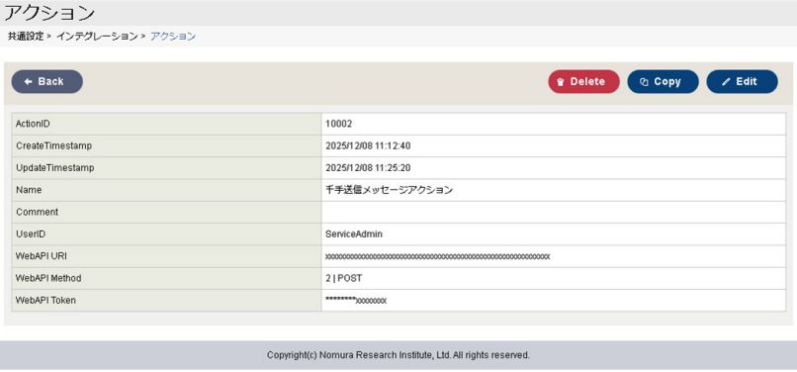Delete this action with the Delete button

pos(584,82)
